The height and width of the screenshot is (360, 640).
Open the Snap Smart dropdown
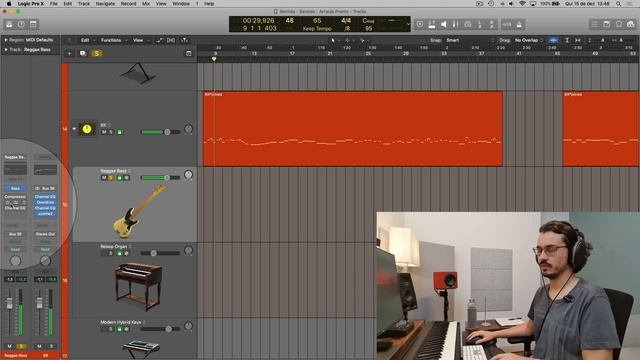(x=470, y=40)
